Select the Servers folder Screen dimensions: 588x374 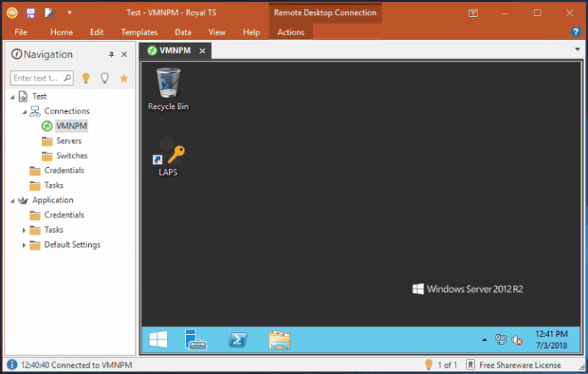pyautogui.click(x=69, y=141)
